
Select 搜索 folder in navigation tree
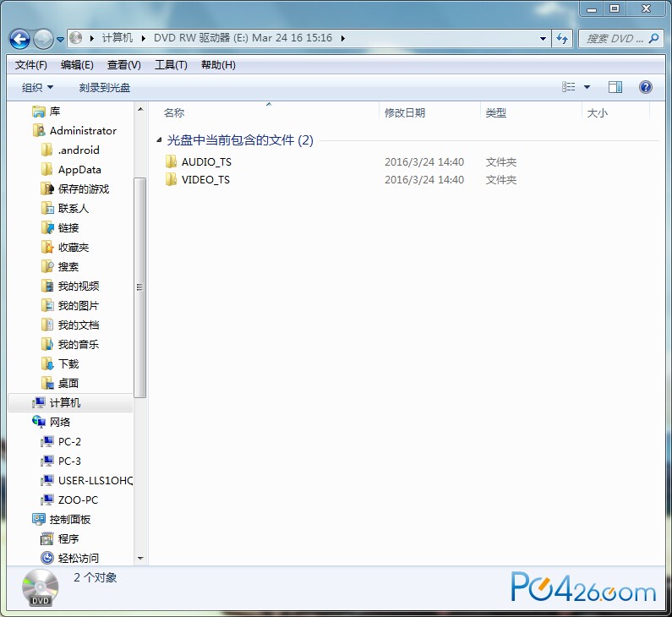(x=59, y=266)
